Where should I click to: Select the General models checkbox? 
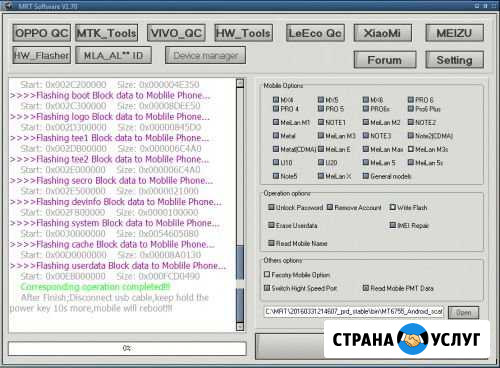pyautogui.click(x=366, y=176)
